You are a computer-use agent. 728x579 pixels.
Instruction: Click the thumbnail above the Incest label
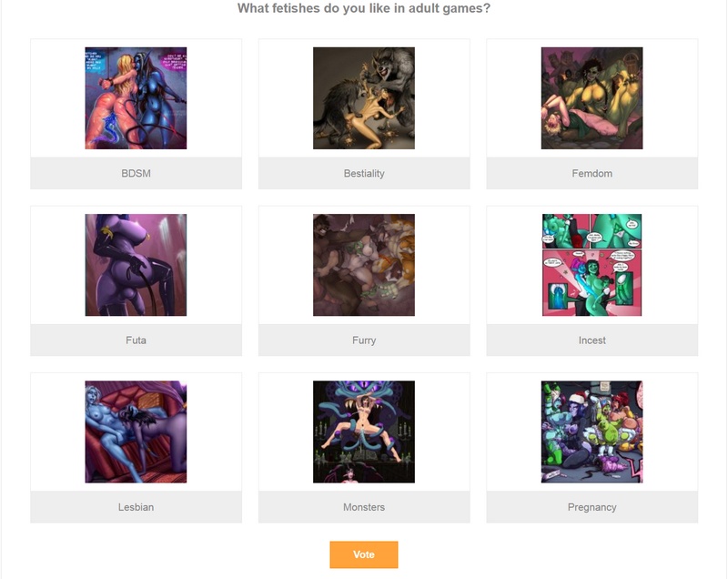pos(592,265)
